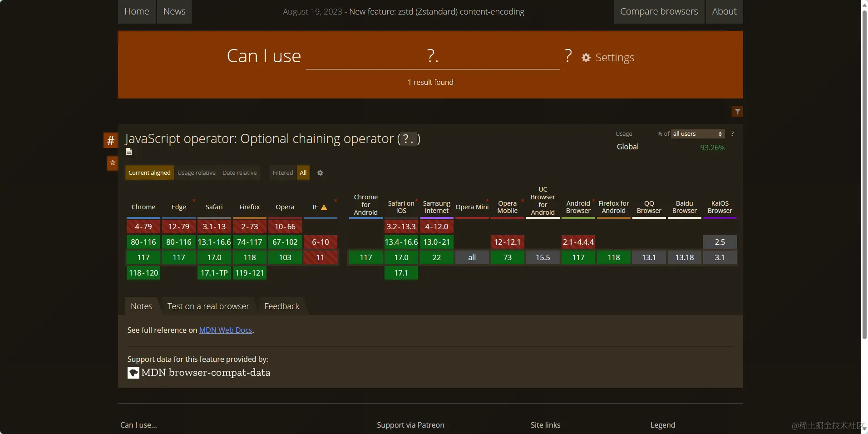Viewport: 868px width, 434px height.
Task: Open the News menu item
Action: pyautogui.click(x=174, y=11)
